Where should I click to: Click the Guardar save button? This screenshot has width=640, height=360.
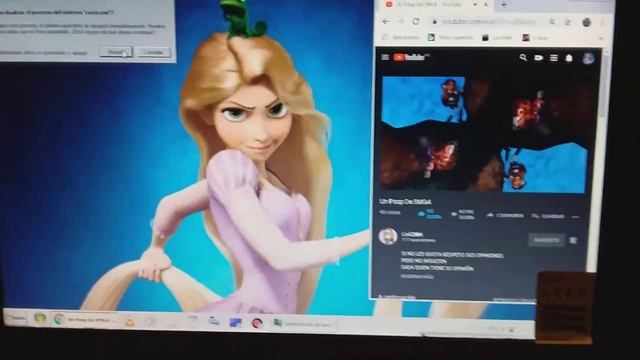tap(548, 216)
